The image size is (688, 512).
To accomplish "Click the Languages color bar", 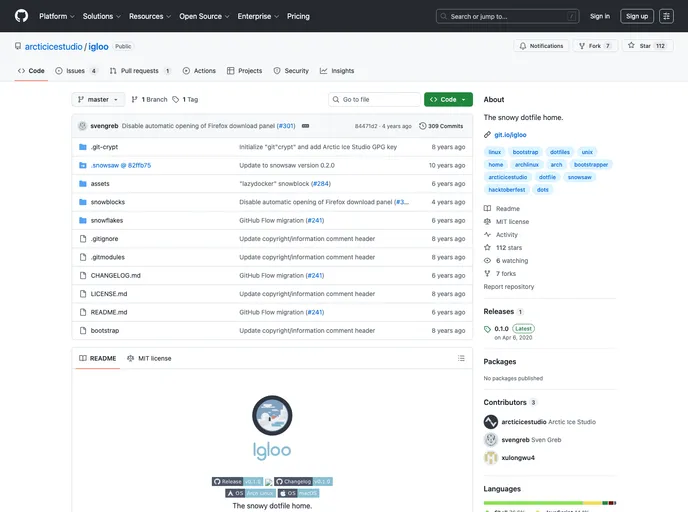I will pyautogui.click(x=549, y=503).
